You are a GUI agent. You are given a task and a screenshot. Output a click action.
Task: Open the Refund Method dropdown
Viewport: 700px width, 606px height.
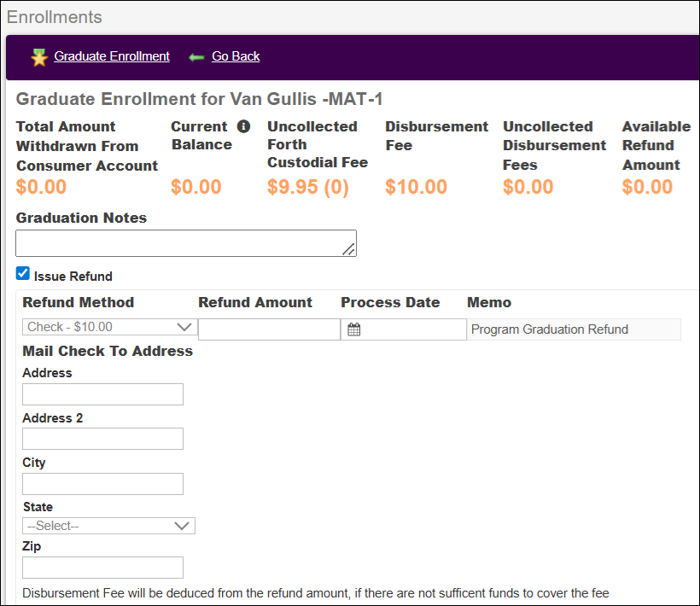[110, 327]
